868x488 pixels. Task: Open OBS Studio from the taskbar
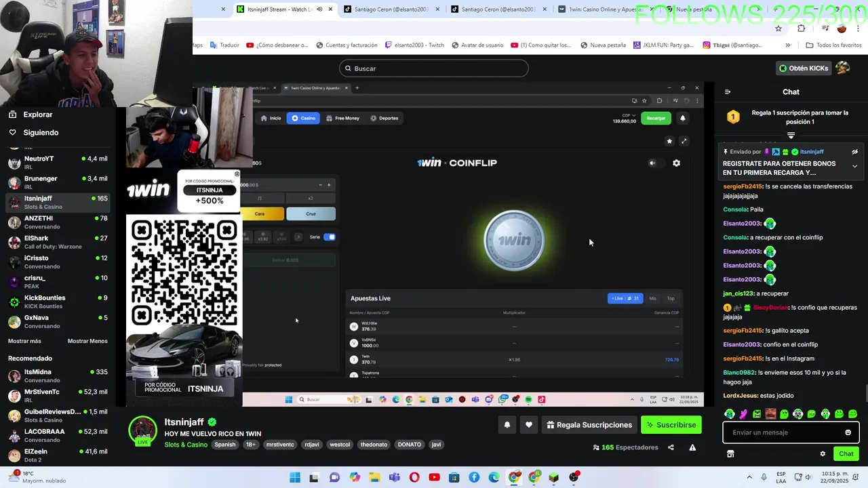[x=574, y=477]
